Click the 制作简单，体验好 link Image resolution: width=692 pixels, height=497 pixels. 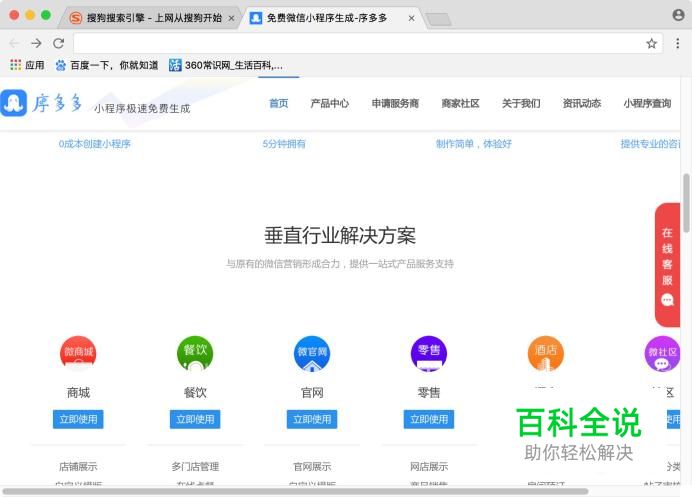click(x=474, y=144)
